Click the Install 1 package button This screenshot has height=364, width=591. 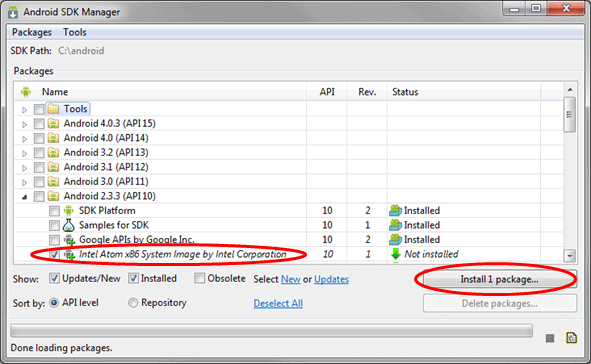point(500,279)
